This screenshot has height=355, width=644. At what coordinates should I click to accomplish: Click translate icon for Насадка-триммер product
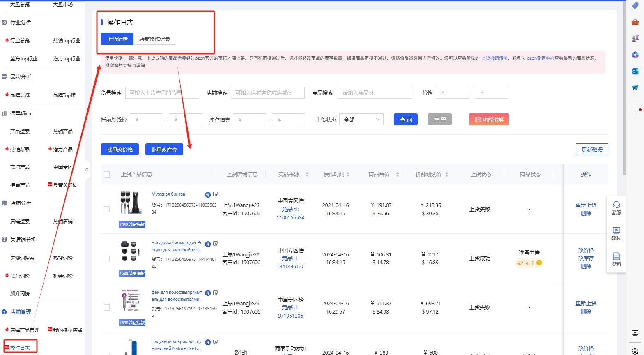[208, 244]
